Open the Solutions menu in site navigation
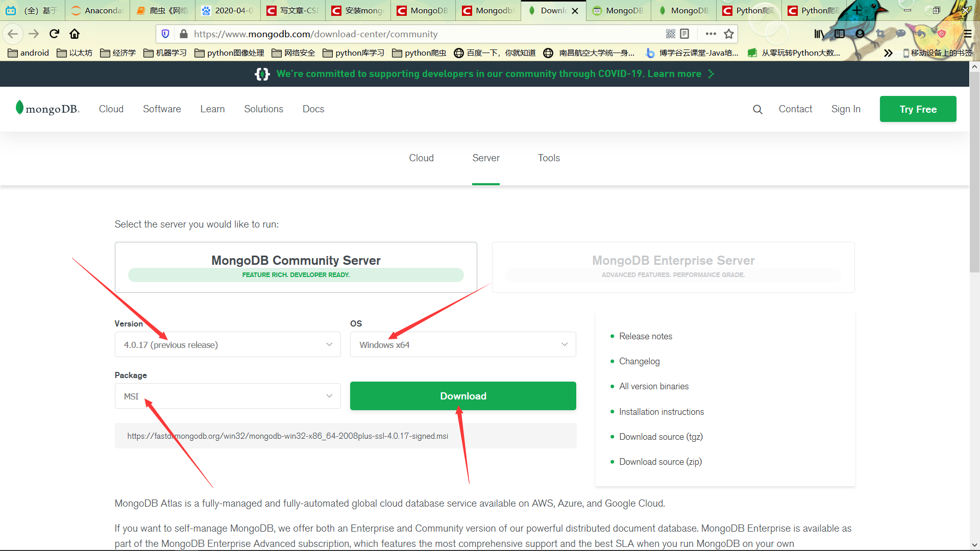This screenshot has width=980, height=551. coord(263,109)
